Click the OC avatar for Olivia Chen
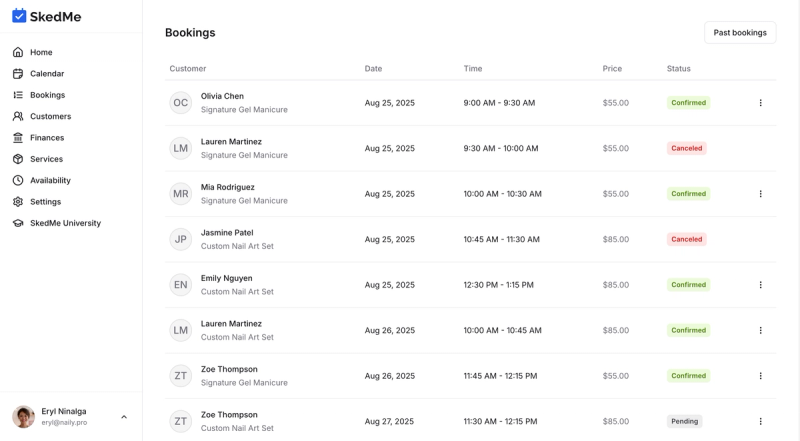 pos(181,103)
